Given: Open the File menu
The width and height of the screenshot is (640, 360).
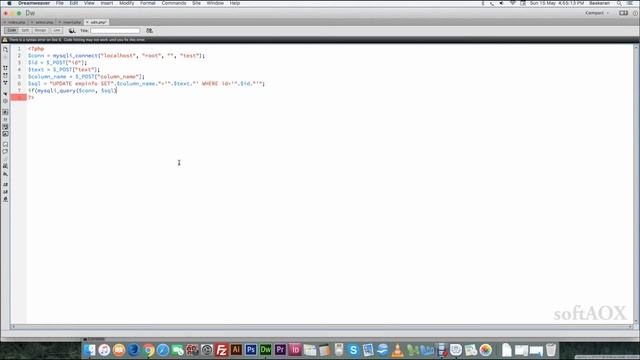Looking at the screenshot, I should click(x=60, y=3).
